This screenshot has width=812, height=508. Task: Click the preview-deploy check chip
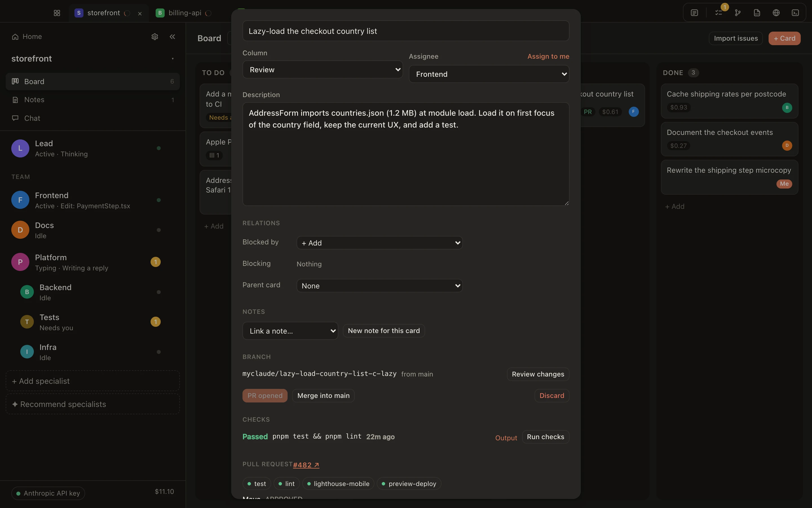point(409,483)
